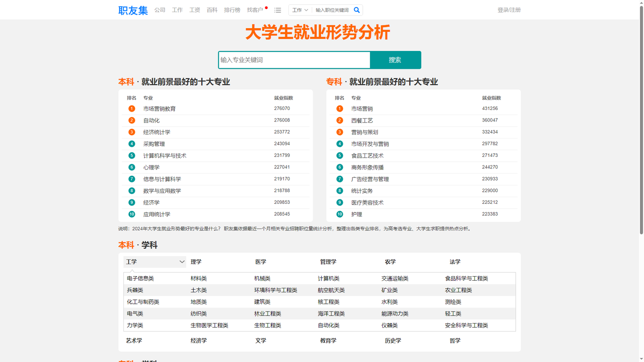644x362 pixels.
Task: Open 广告经营与管理 major link
Action: (370, 179)
